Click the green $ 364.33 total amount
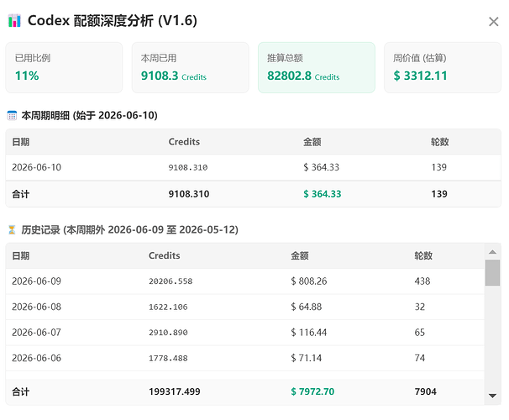Image resolution: width=509 pixels, height=420 pixels. click(x=323, y=194)
